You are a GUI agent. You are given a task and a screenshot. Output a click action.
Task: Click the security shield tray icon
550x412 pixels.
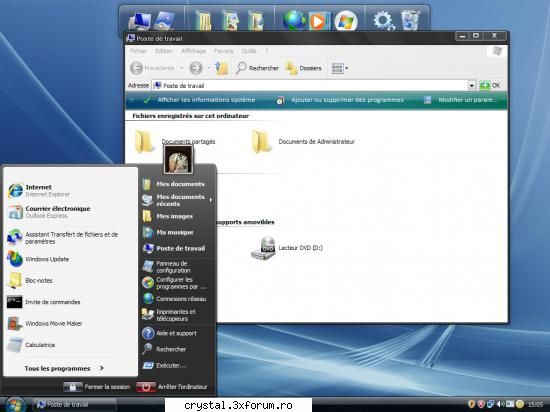tap(472, 404)
